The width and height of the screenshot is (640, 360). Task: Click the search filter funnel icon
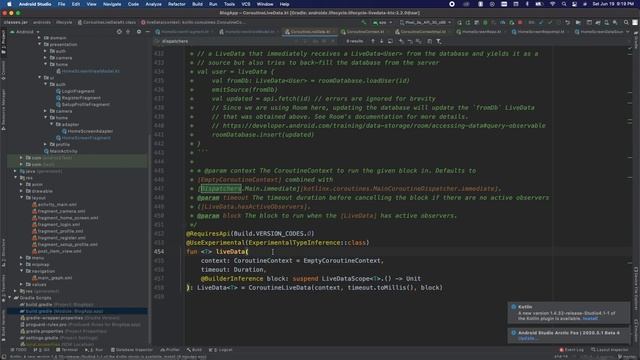438,41
